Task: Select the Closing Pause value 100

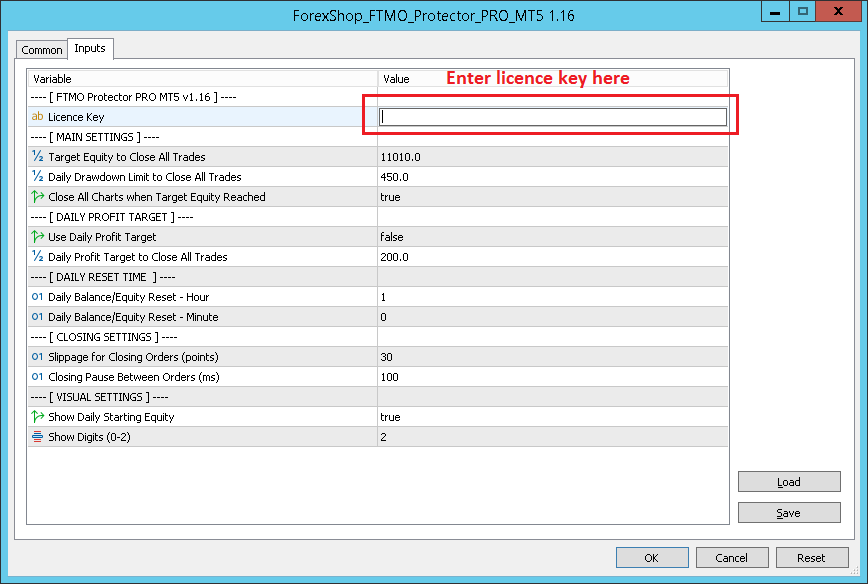Action: pos(389,377)
